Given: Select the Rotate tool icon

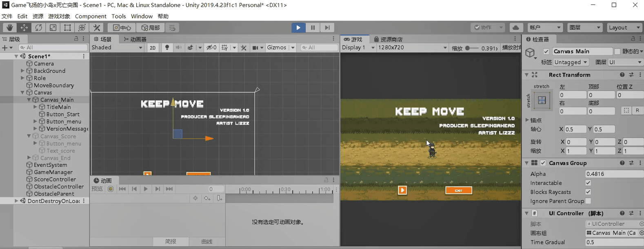Looking at the screenshot, I should tap(38, 27).
